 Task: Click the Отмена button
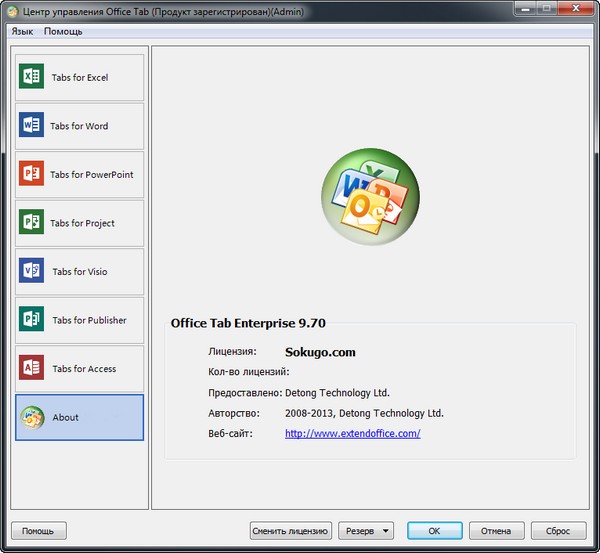click(x=495, y=531)
